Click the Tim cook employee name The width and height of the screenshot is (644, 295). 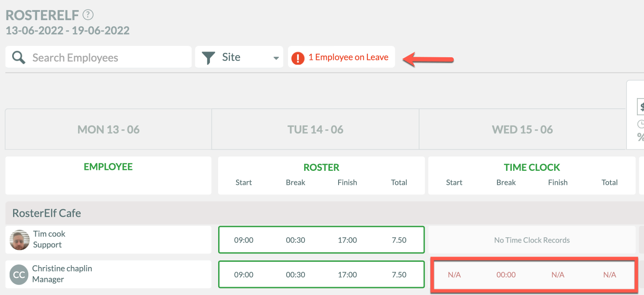click(49, 234)
